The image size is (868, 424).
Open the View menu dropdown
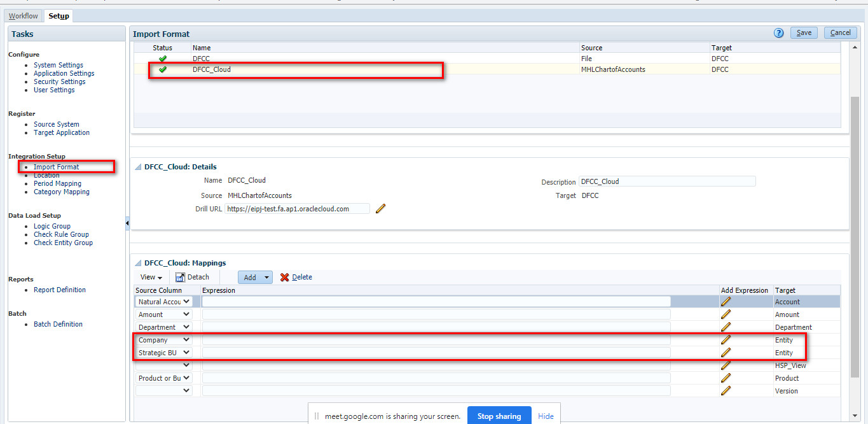(x=151, y=277)
